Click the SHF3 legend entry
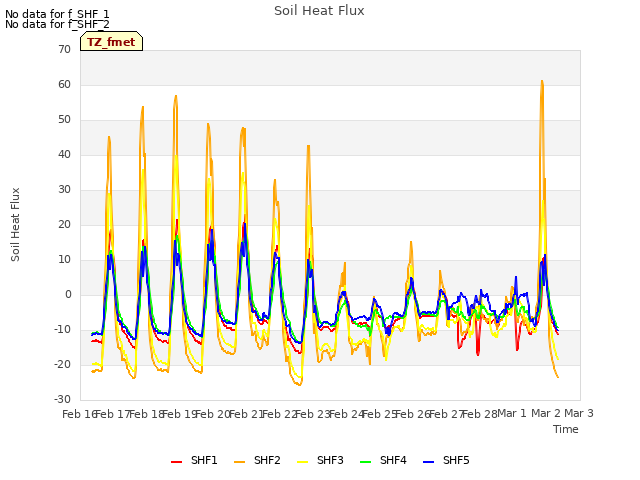 [x=320, y=460]
